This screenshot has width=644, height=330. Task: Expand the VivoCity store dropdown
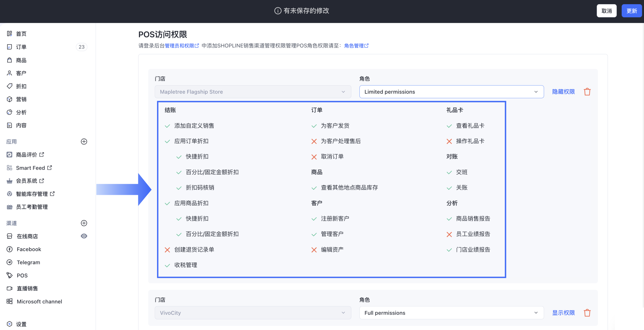coord(253,313)
